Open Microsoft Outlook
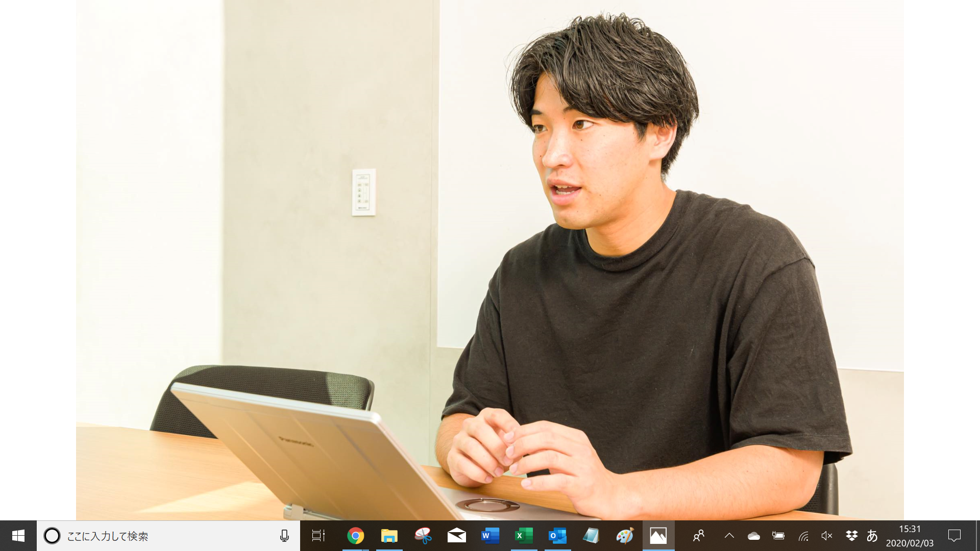Screen dimensions: 980x551 click(557, 536)
